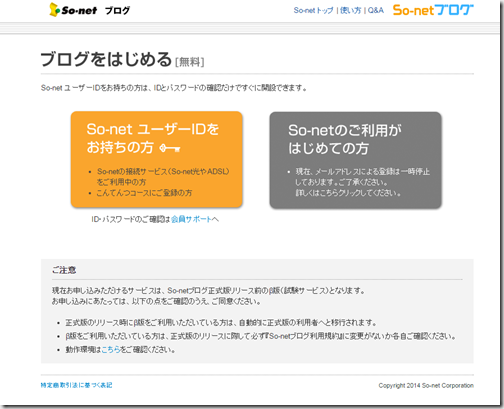Viewport: 504px width, 409px height.
Task: Click gray So-netのご利用がはじめての方 button
Action: click(x=356, y=160)
